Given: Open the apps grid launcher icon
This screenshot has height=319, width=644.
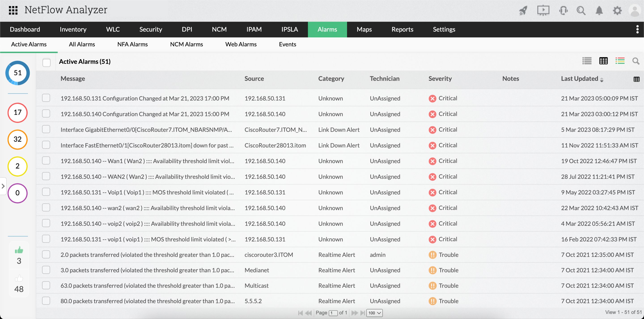Looking at the screenshot, I should tap(13, 10).
